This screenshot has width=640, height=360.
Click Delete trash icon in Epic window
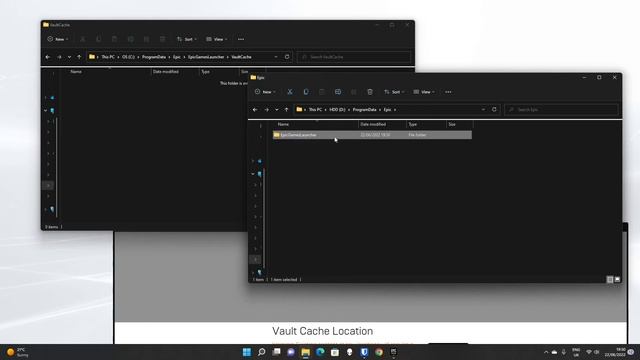(370, 92)
